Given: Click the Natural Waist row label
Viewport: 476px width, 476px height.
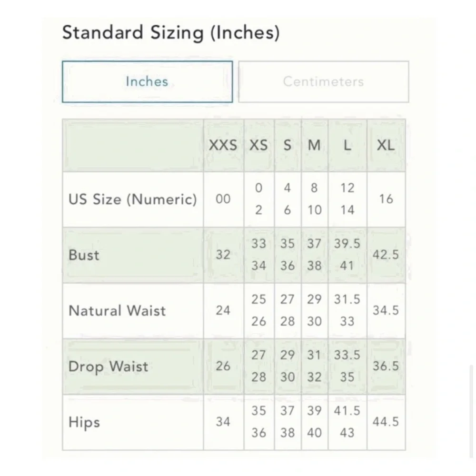Looking at the screenshot, I should point(117,311).
